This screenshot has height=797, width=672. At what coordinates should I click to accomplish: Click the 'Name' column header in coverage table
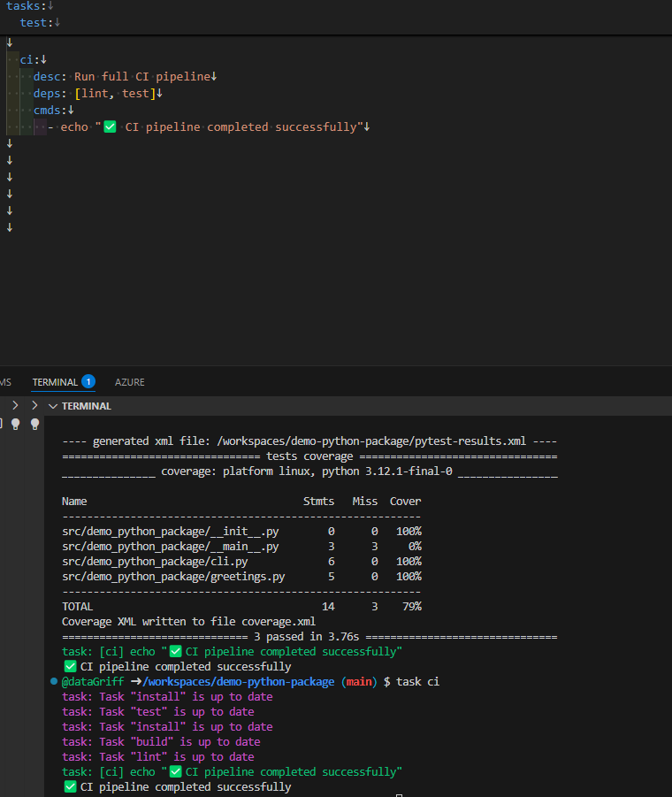click(x=74, y=502)
